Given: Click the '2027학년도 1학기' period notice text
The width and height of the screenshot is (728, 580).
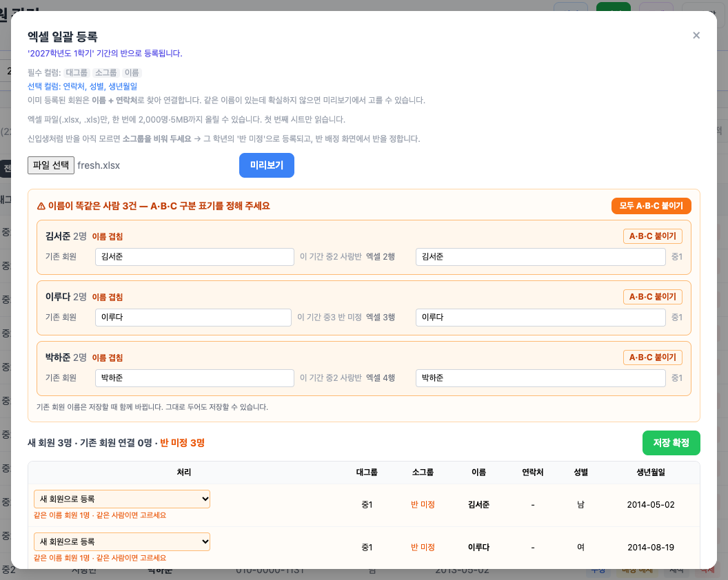Looking at the screenshot, I should tap(105, 53).
